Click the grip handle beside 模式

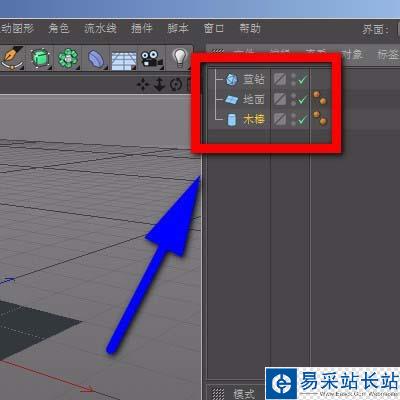point(218,393)
